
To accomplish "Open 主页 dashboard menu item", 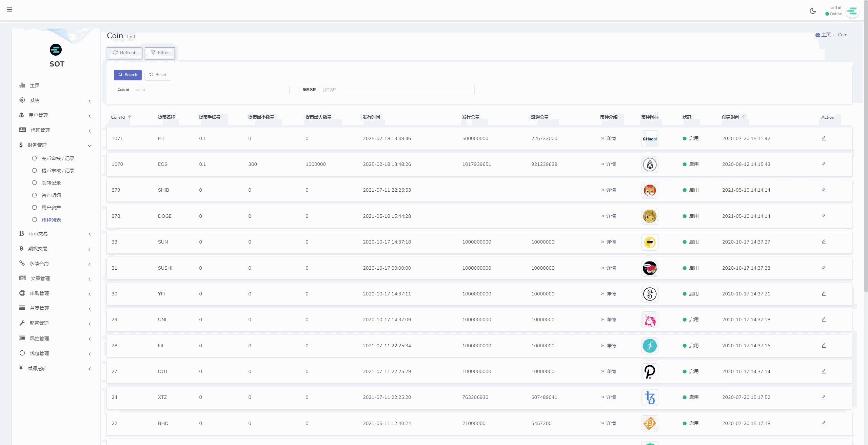I will [34, 85].
